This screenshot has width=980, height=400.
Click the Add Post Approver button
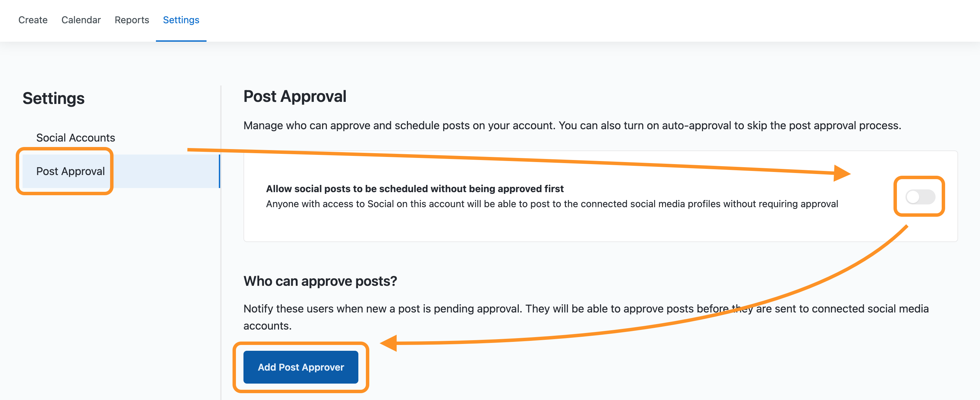(x=301, y=367)
